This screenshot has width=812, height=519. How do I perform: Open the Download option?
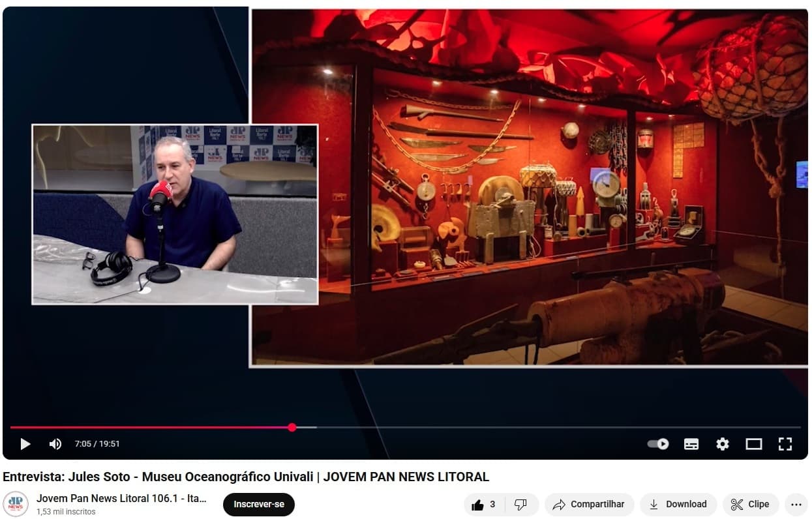pos(678,504)
